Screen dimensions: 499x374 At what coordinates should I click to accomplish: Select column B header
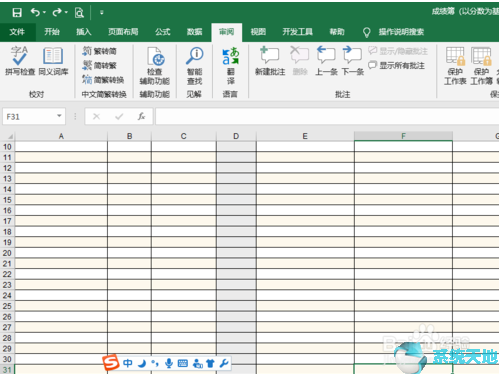coord(129,136)
